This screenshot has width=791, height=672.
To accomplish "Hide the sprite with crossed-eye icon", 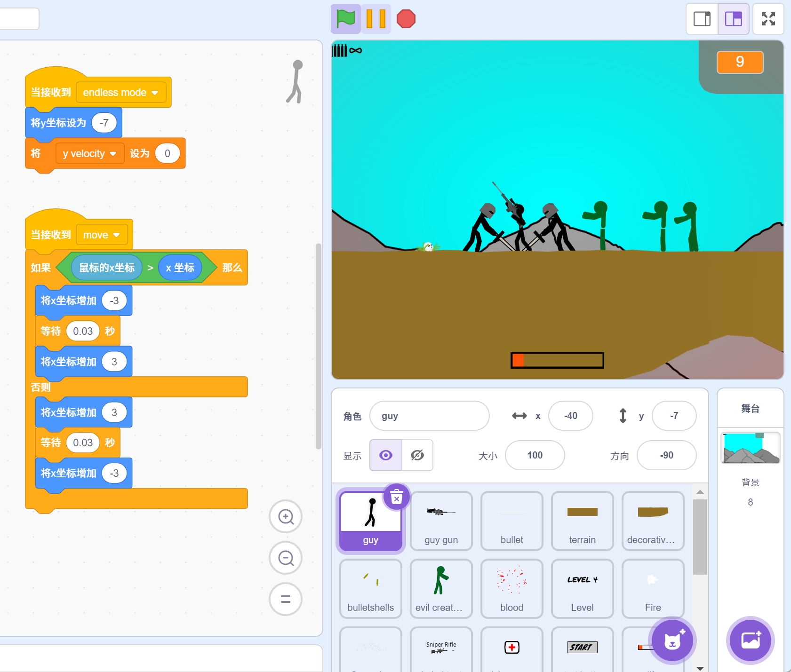I will [417, 455].
